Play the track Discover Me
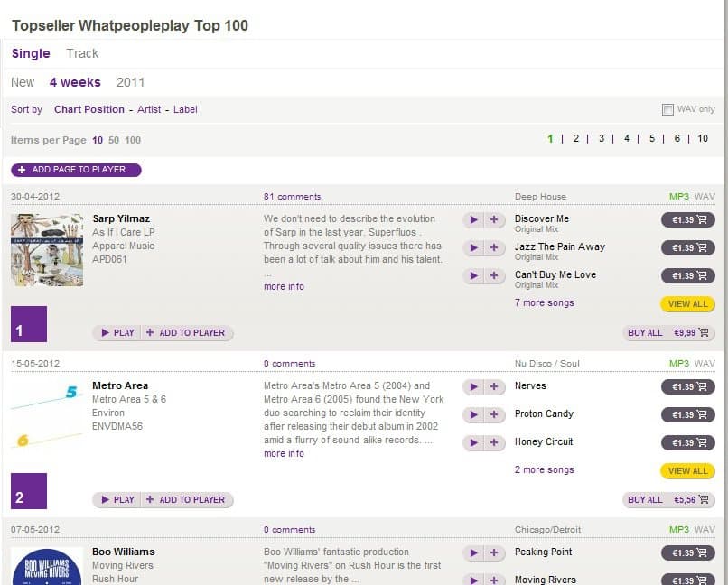The height and width of the screenshot is (585, 728). coord(473,220)
